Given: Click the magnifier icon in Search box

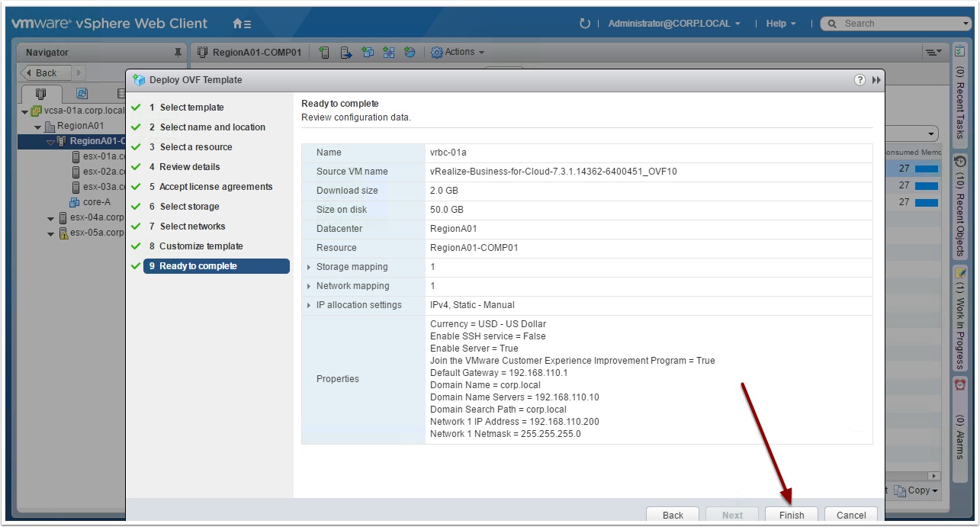Looking at the screenshot, I should click(832, 24).
